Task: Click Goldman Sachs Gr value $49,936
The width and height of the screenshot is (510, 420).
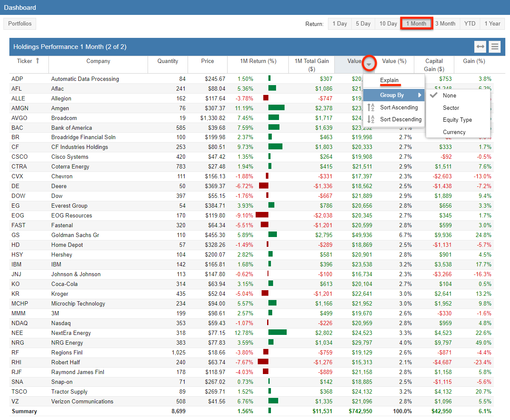Action: pyautogui.click(x=362, y=235)
